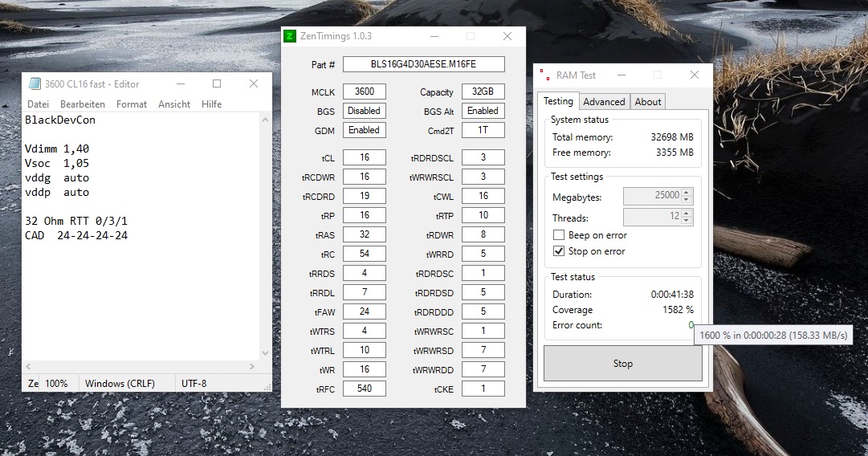Click the tWTRL value 10
868x456 pixels.
[365, 350]
